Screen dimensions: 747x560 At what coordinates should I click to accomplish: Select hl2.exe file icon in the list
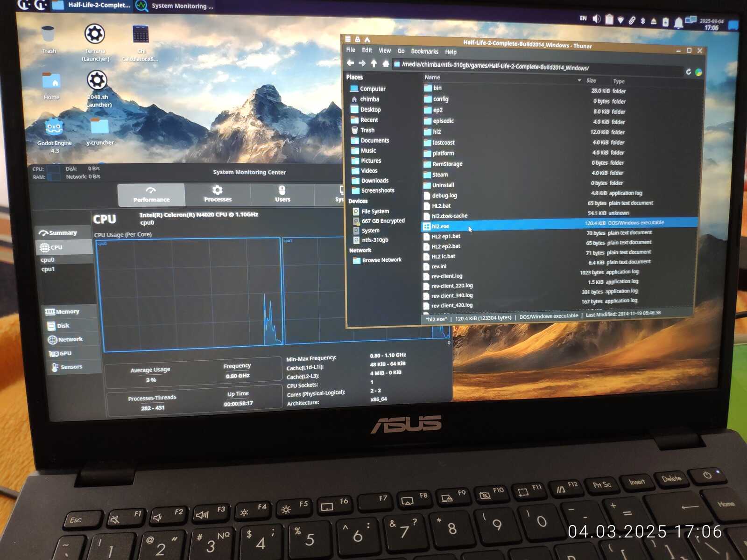(427, 226)
